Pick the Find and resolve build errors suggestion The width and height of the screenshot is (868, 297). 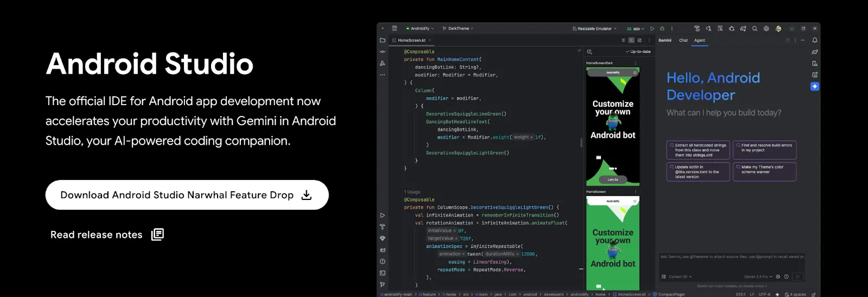[x=764, y=150]
